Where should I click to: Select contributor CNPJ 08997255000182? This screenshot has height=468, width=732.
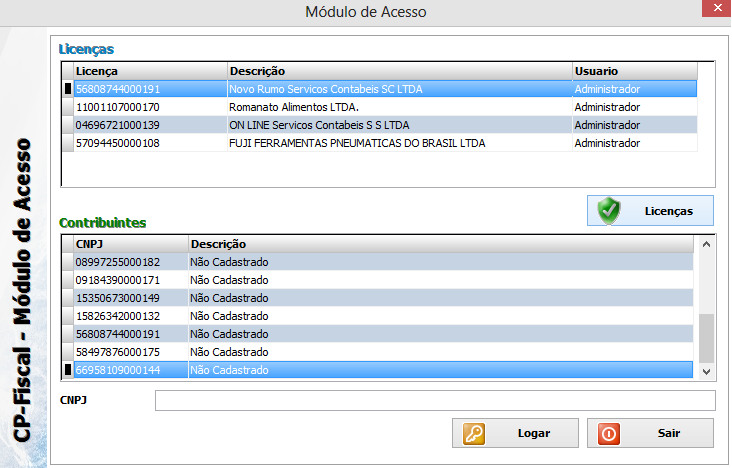[x=118, y=262]
